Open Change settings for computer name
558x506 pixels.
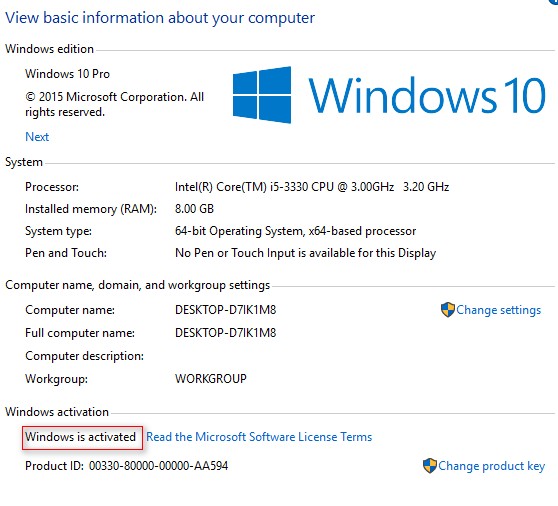pyautogui.click(x=498, y=310)
